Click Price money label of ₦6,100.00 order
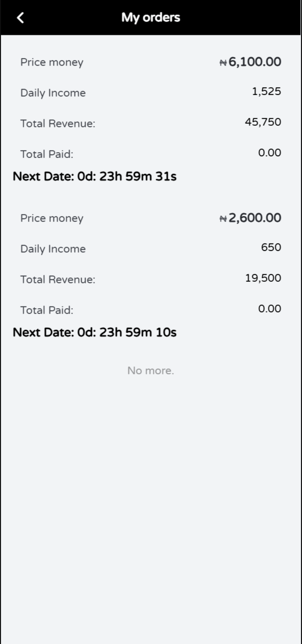This screenshot has width=302, height=644. [x=52, y=62]
